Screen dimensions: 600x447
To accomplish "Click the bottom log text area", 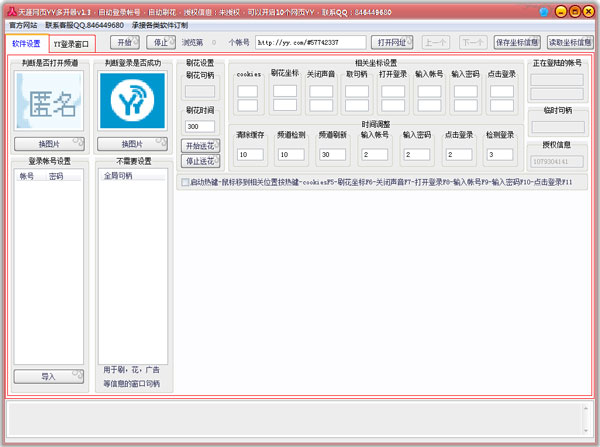I will click(295, 419).
